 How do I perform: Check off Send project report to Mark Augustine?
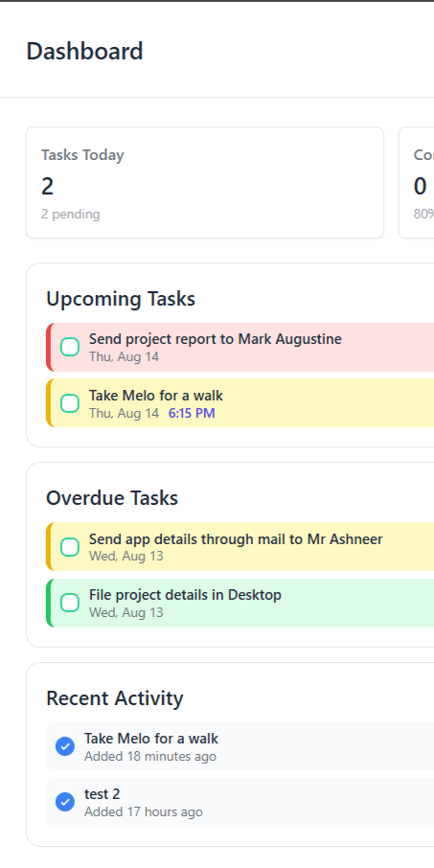[x=70, y=347]
